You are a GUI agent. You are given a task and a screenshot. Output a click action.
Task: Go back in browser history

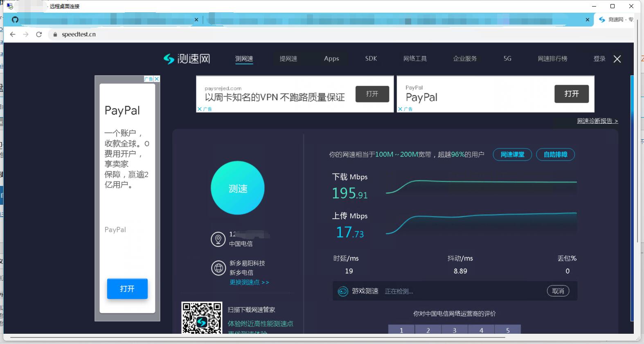13,34
